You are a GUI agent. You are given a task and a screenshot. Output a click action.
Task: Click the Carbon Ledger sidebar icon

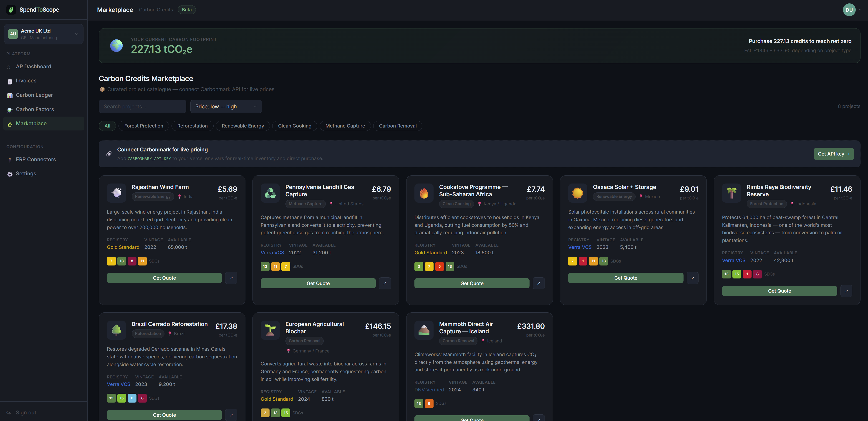10,95
